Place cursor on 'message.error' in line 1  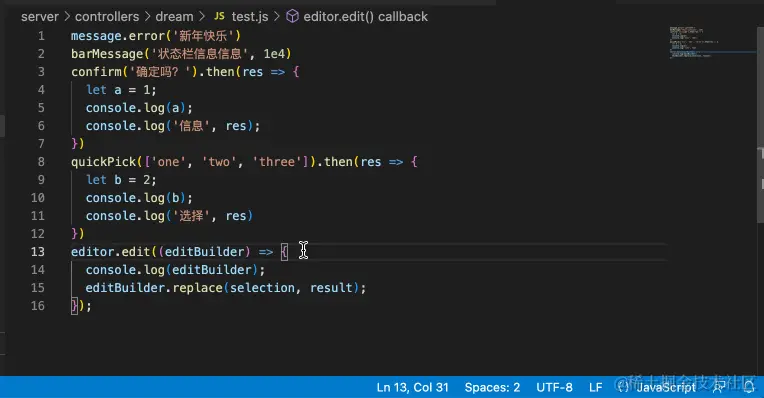tap(118, 36)
